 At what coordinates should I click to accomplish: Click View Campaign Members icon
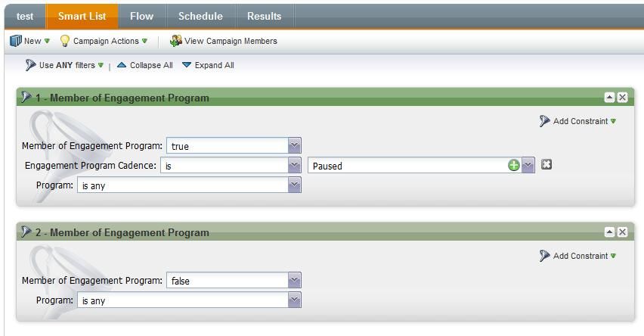tap(176, 41)
